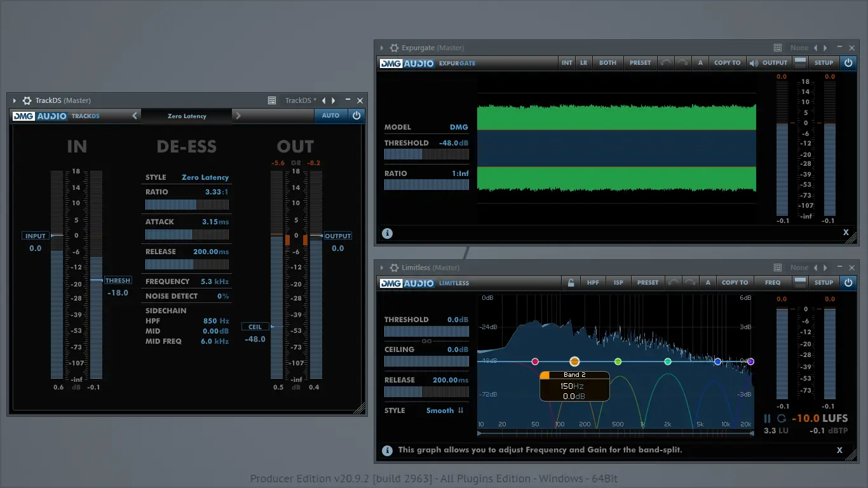Select the blue band node near 10k

tap(717, 362)
